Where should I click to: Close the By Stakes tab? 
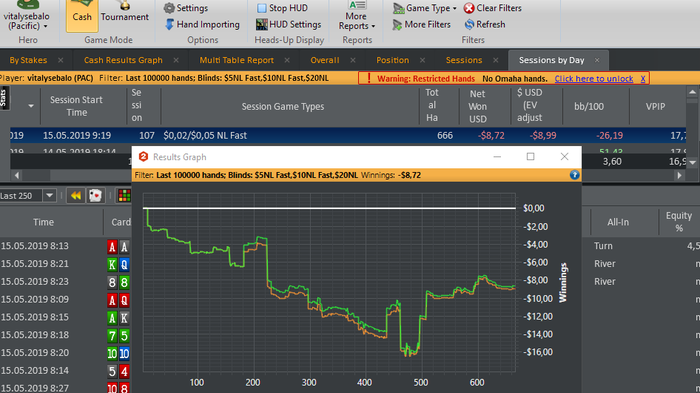click(60, 60)
